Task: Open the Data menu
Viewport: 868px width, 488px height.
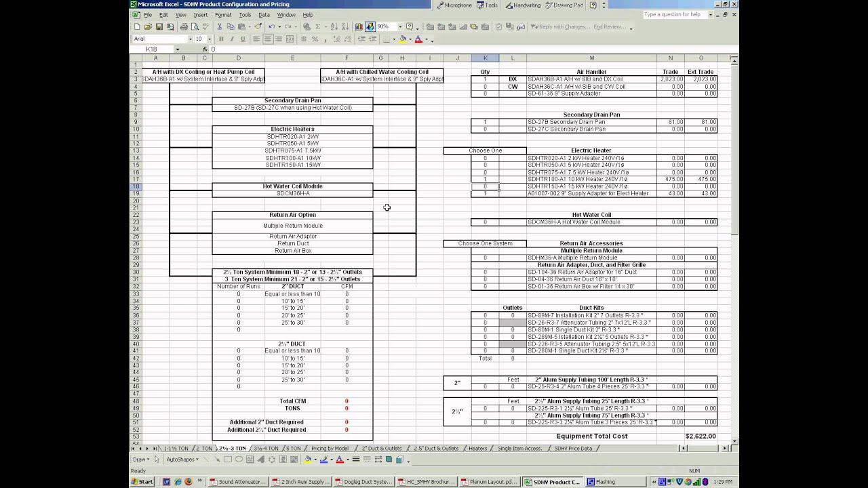Action: (x=264, y=15)
